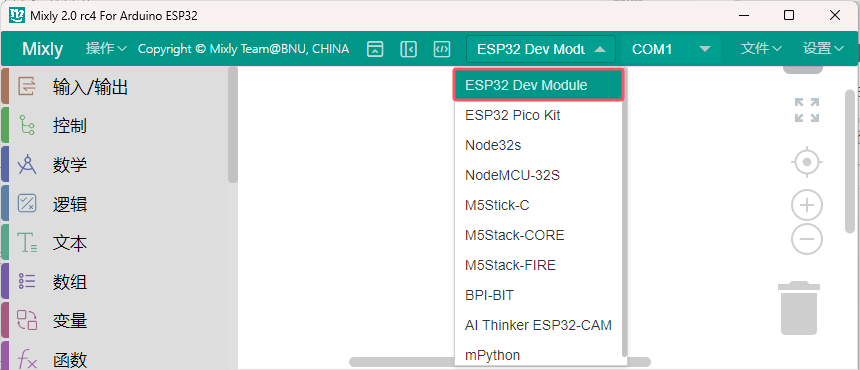Click the input/output icon beside 输入/输出
This screenshot has height=370, width=860.
(27, 87)
